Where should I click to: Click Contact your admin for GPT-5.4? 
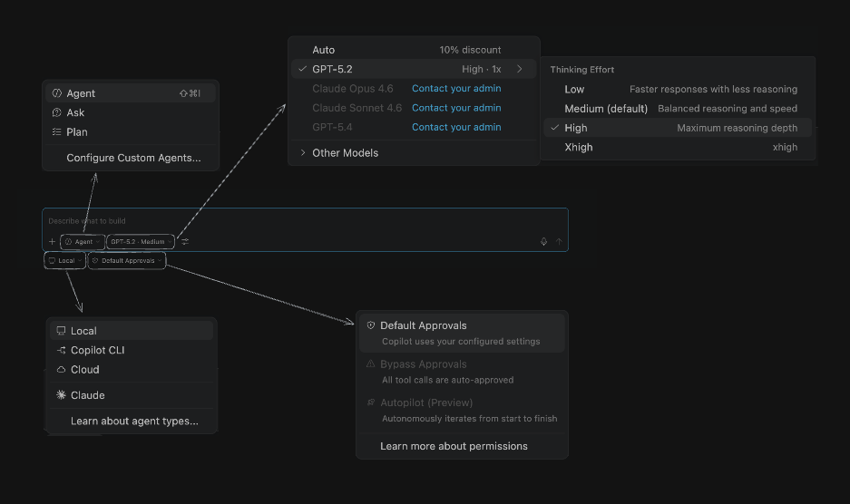456,127
